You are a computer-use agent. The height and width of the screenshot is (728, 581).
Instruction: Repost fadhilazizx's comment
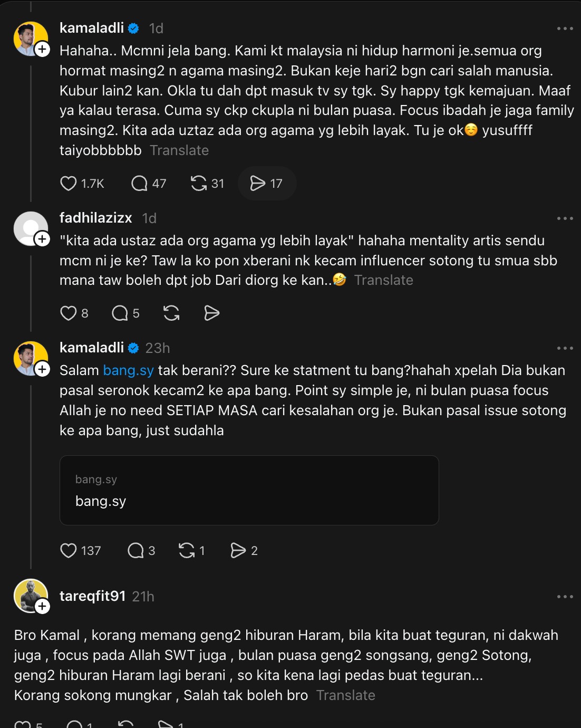171,313
